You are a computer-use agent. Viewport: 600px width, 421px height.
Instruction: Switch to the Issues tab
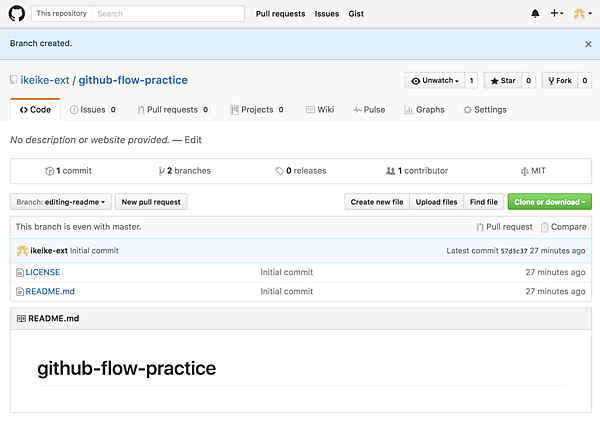[x=92, y=110]
